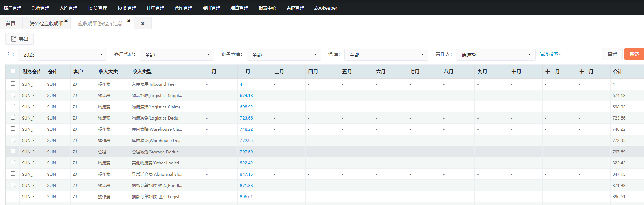The width and height of the screenshot is (644, 205).
Task: Close the 应收明细(按仓库汇总 tab
Action: point(129,21)
